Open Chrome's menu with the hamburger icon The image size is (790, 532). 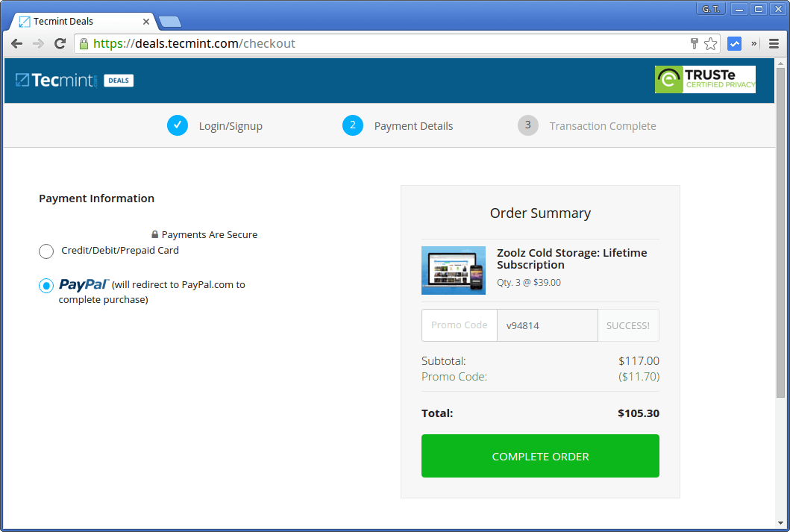coord(774,43)
